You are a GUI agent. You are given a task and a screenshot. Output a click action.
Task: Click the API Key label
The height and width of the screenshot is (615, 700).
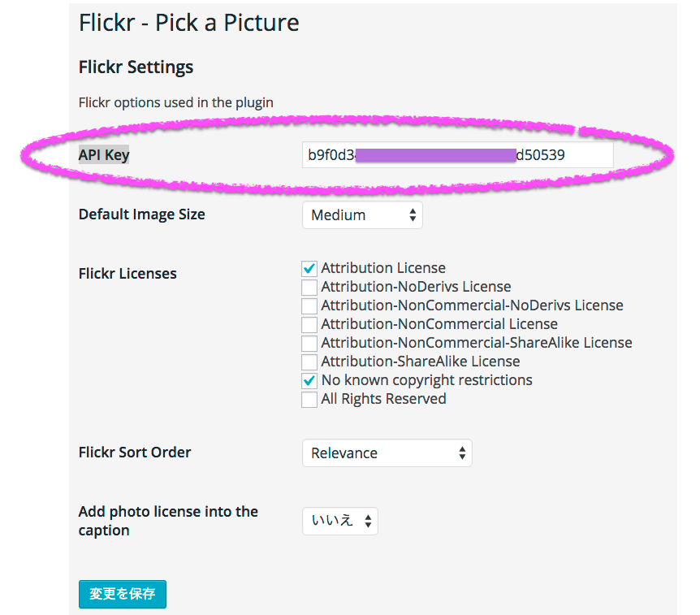coord(104,155)
